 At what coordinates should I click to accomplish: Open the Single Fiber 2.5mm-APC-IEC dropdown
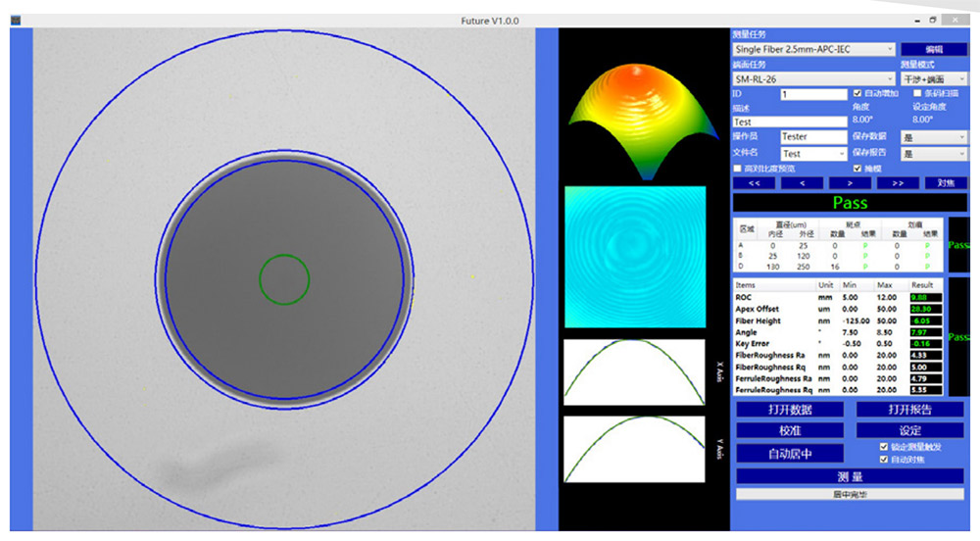click(813, 49)
